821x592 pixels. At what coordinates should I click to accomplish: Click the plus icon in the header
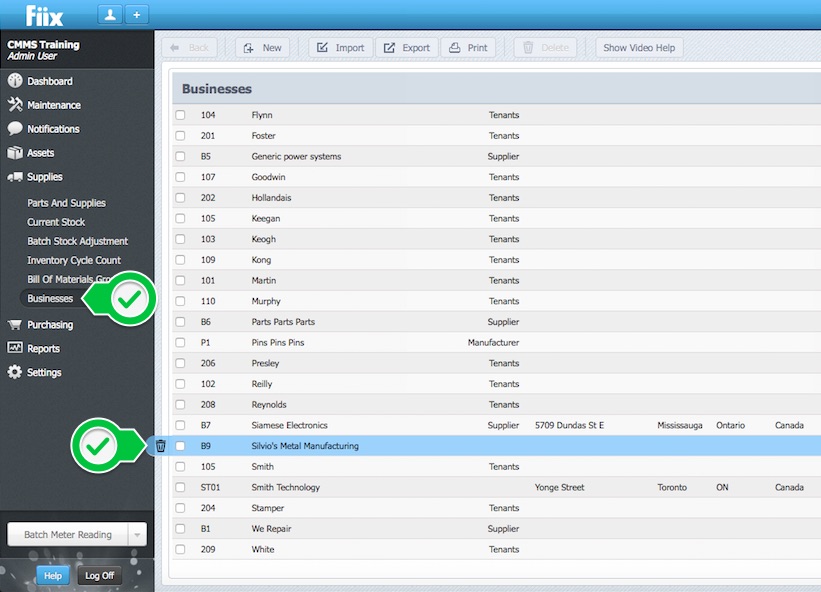pos(137,15)
